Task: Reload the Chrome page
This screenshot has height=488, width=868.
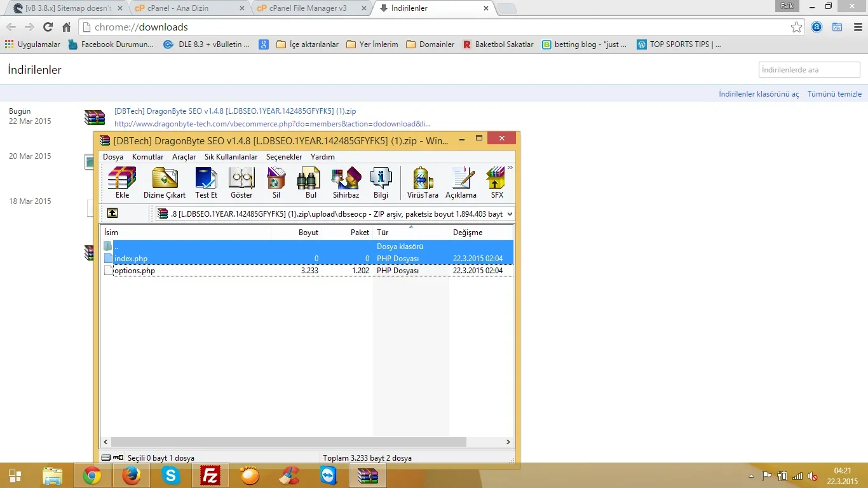Action: (x=48, y=27)
